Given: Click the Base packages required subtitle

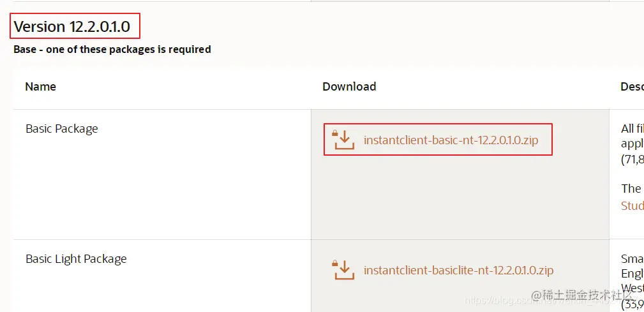Looking at the screenshot, I should tap(112, 50).
